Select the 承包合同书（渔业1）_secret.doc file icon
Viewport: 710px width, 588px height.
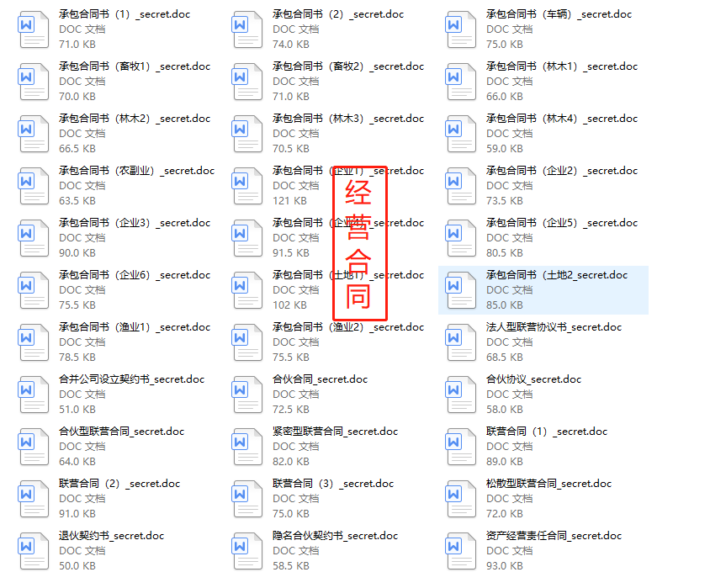tap(33, 342)
